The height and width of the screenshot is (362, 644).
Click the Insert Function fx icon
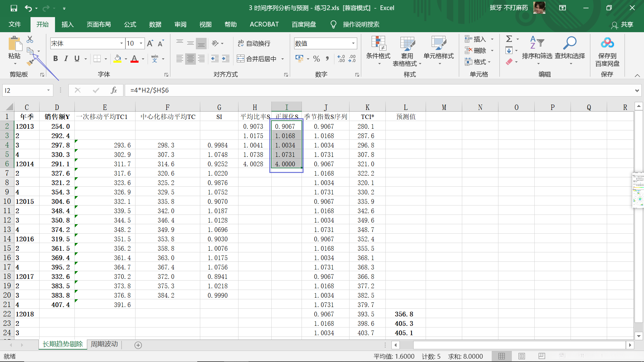[114, 90]
